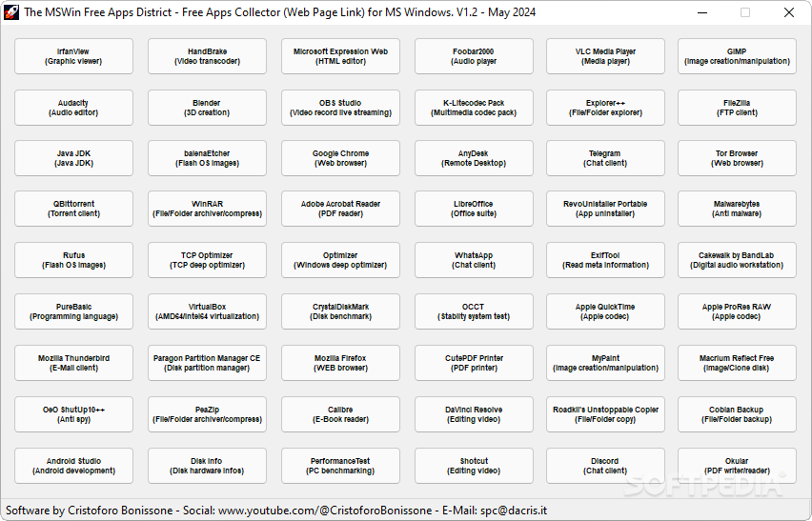Close the MSWin Free Apps window
The width and height of the screenshot is (812, 521).
(789, 12)
